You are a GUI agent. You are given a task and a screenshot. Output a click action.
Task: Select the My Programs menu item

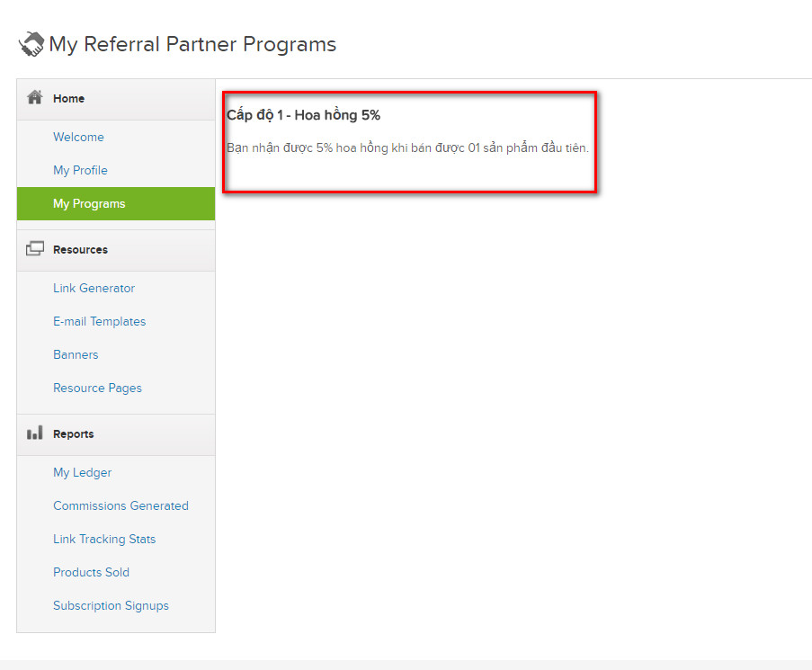pyautogui.click(x=116, y=203)
